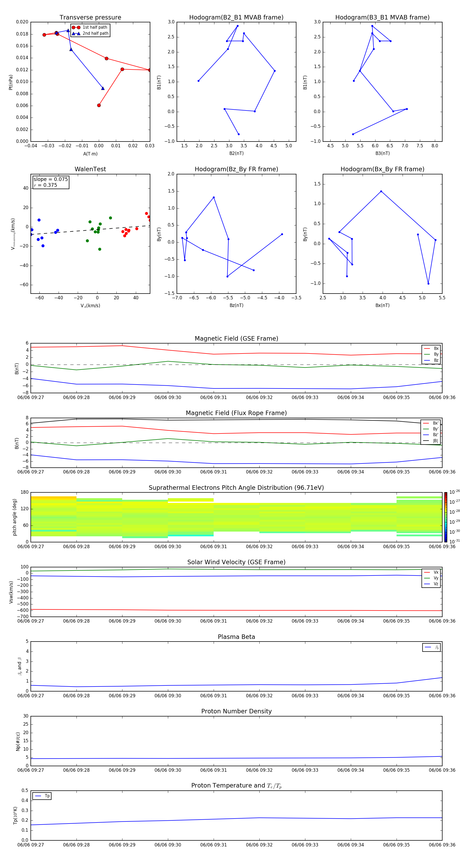This screenshot has height=868, width=473.
Task: Click the Bx entry in the GSE magnetic field legend
Action: pos(431,349)
